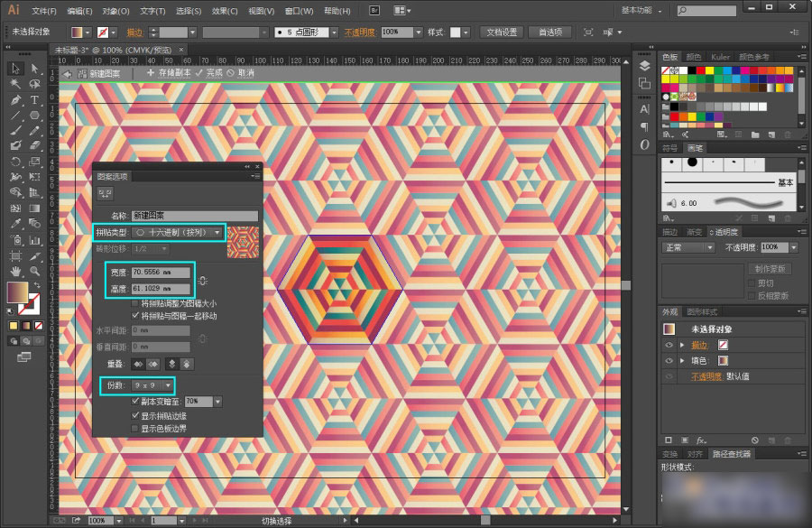The image size is (812, 528).
Task: Choose the Zoom magnifier tool
Action: click(35, 269)
